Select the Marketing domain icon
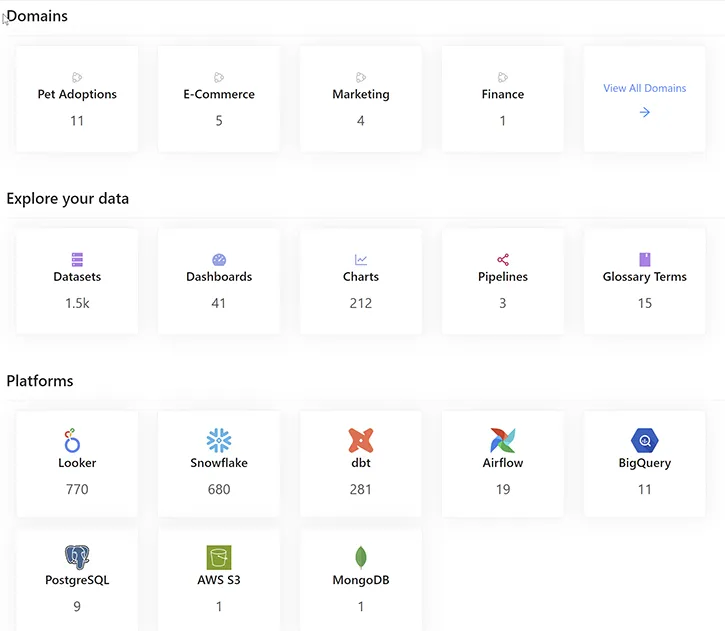Screen dimensions: 725x631 click(361, 77)
